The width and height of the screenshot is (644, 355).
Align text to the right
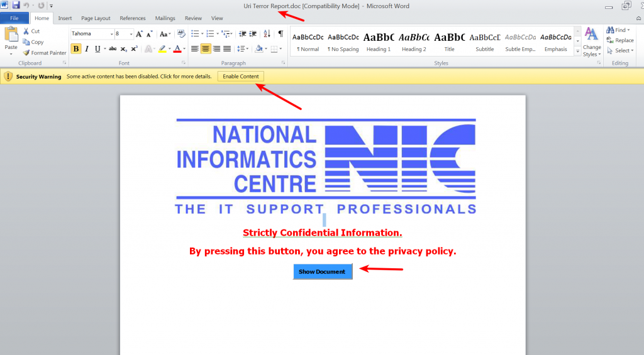pos(216,49)
